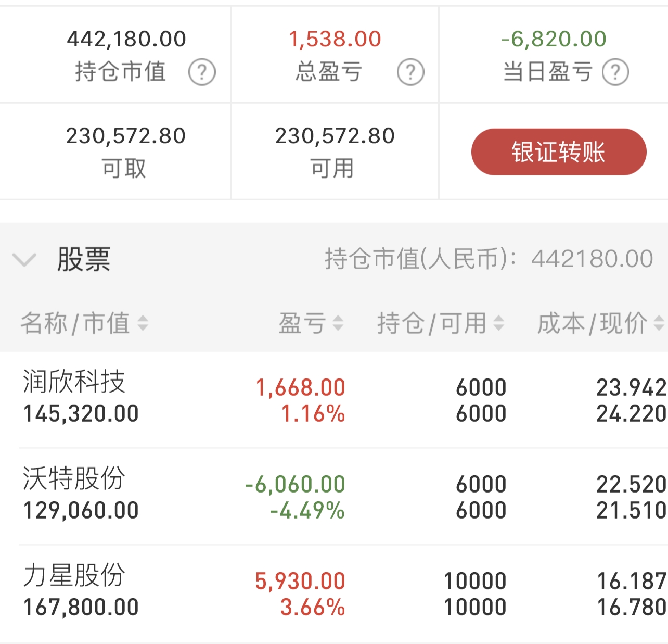Tap daily P&L value -6,820.00

[554, 39]
